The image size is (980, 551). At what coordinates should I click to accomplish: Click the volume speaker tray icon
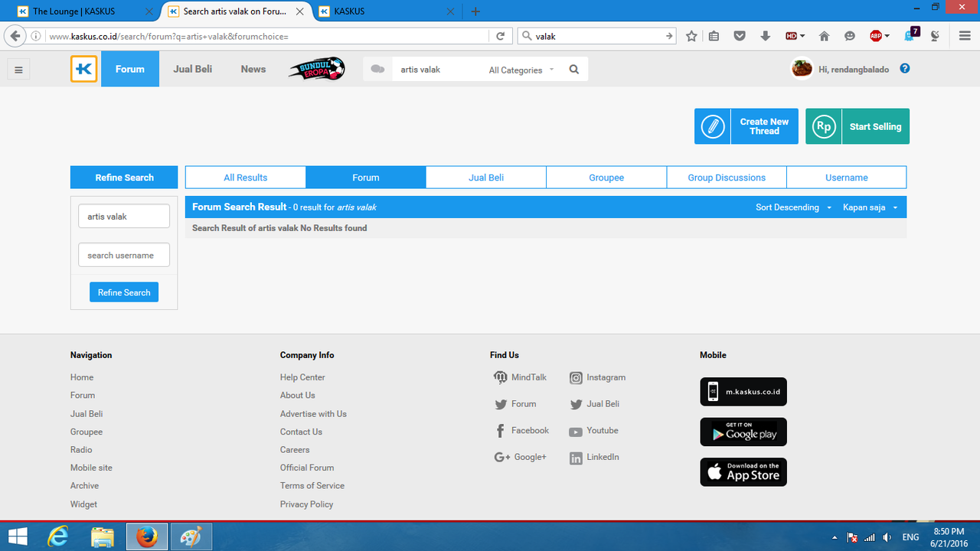point(887,537)
